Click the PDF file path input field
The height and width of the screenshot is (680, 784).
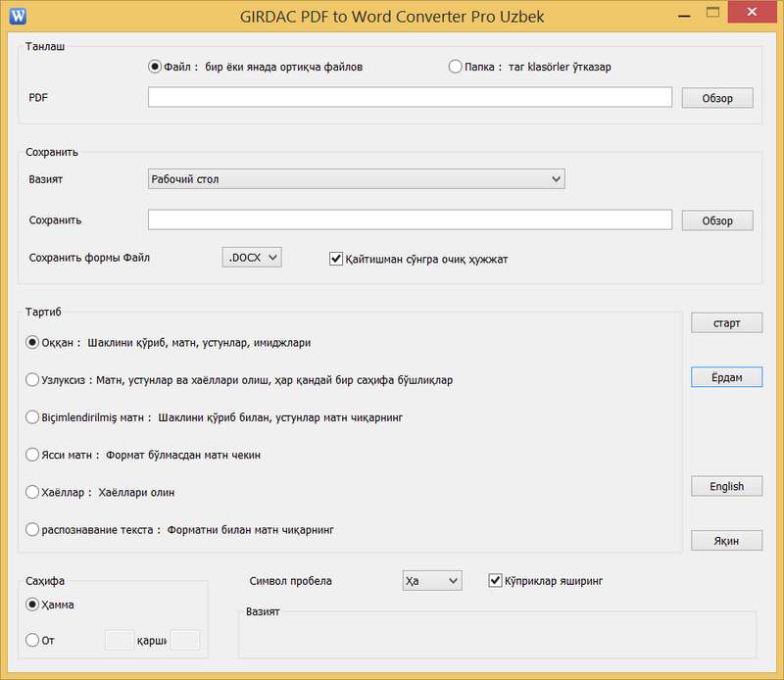click(x=410, y=97)
